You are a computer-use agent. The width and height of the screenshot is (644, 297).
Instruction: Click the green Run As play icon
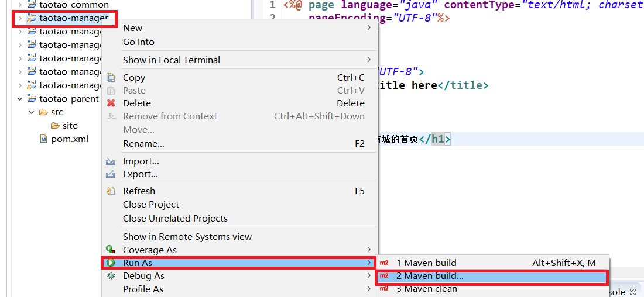click(111, 263)
